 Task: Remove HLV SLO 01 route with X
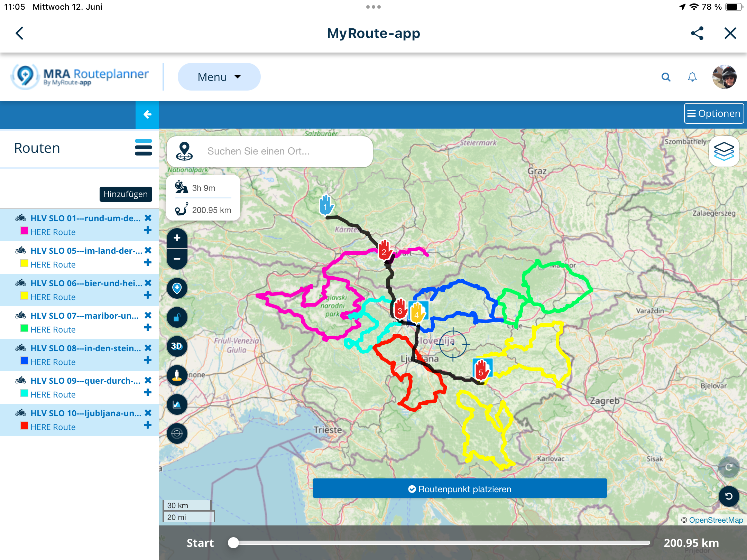pos(148,218)
